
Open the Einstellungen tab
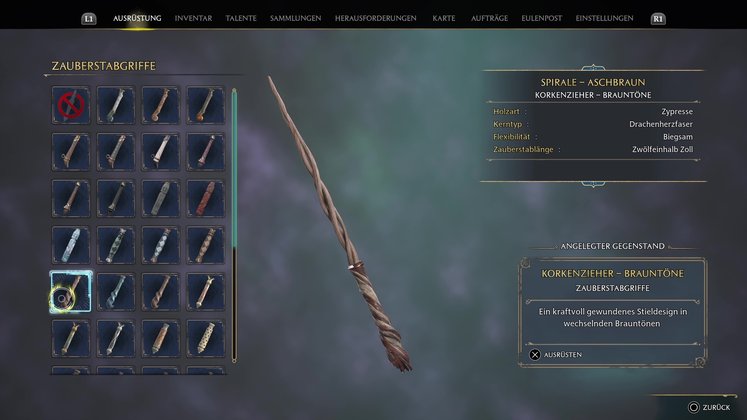click(604, 18)
